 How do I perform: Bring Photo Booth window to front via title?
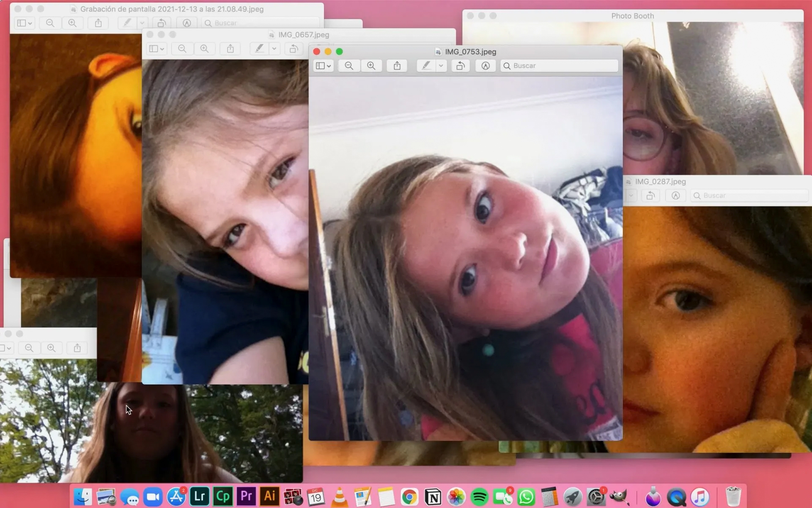point(632,16)
